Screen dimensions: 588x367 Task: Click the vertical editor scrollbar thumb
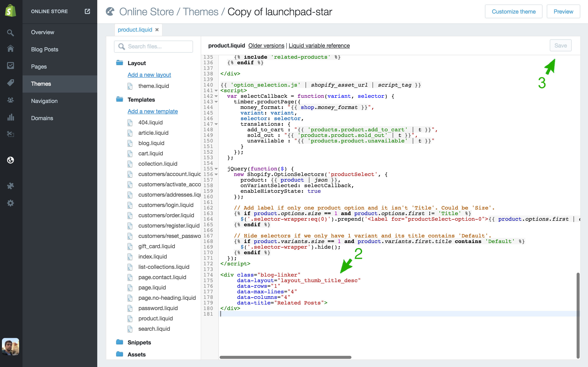[578, 315]
